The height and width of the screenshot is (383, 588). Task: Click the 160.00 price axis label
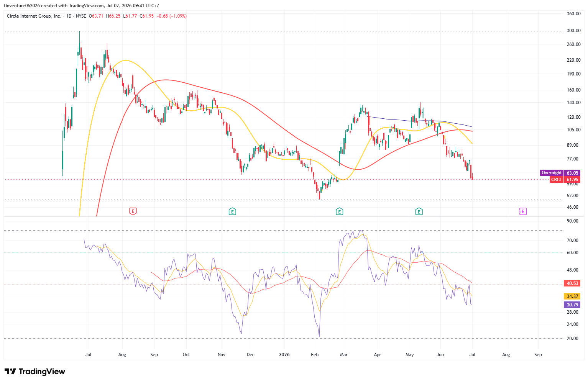pyautogui.click(x=574, y=90)
